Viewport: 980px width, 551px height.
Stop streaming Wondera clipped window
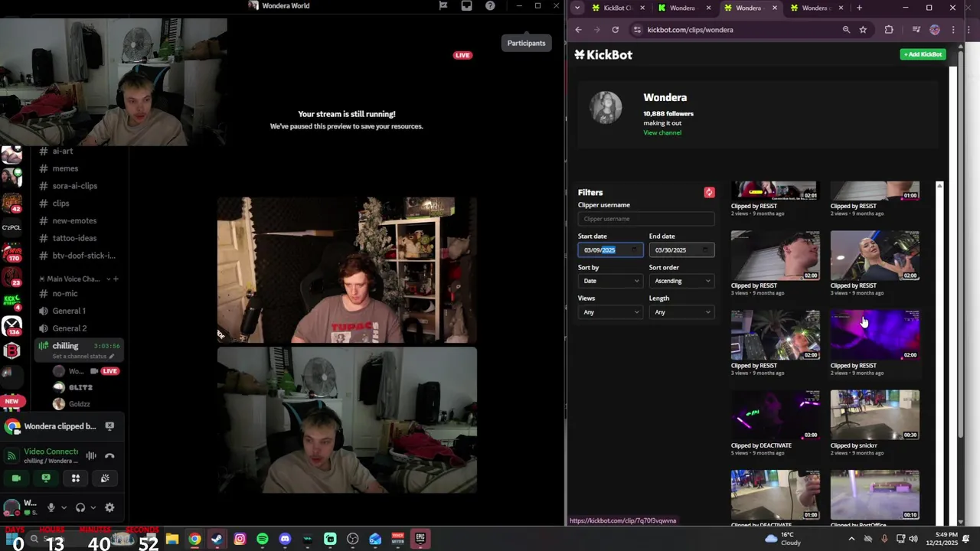point(109,426)
